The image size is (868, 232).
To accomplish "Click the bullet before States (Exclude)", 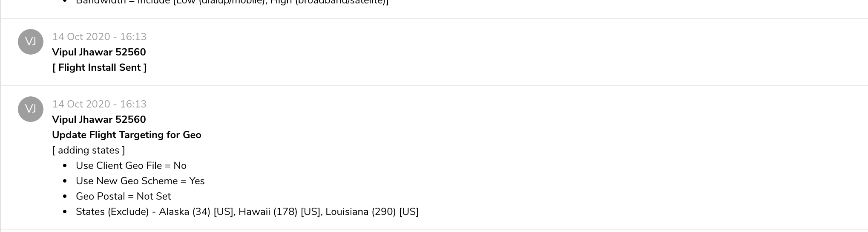I will pyautogui.click(x=65, y=212).
